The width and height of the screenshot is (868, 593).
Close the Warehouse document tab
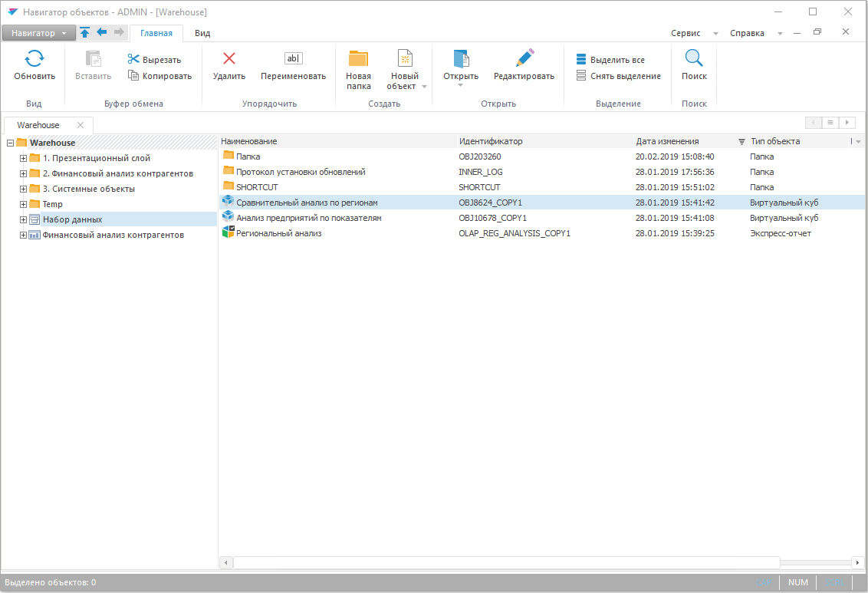pos(81,125)
